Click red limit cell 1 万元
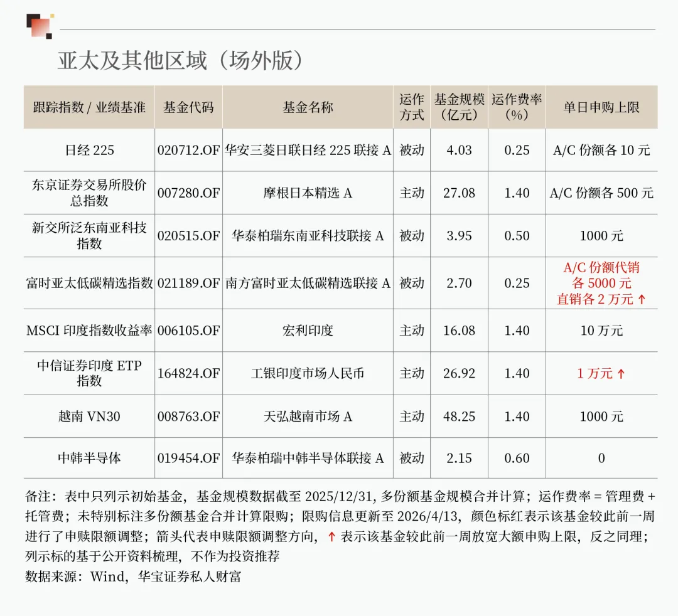This screenshot has width=678, height=616. tap(601, 373)
